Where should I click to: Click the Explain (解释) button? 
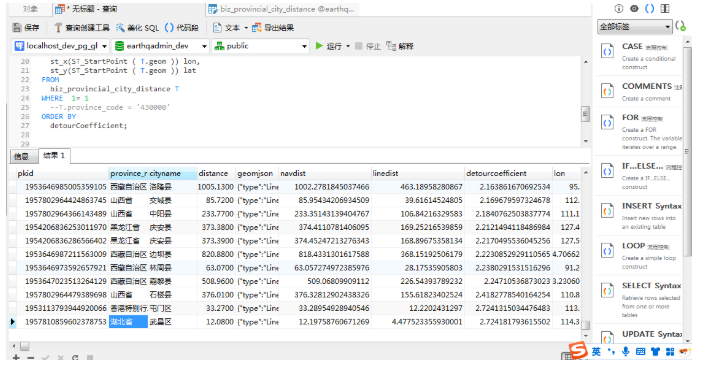tap(400, 46)
